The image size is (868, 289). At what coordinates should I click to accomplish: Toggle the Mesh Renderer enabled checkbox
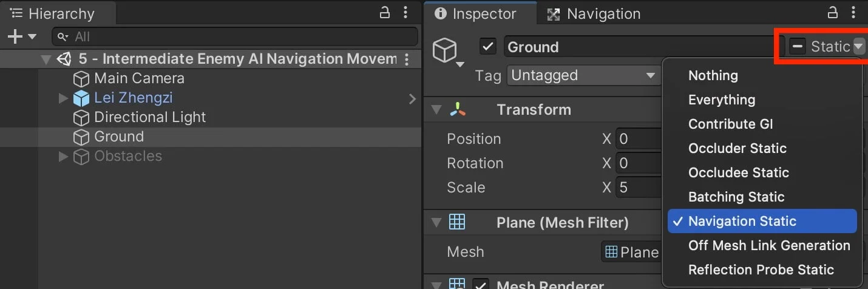[x=481, y=285]
